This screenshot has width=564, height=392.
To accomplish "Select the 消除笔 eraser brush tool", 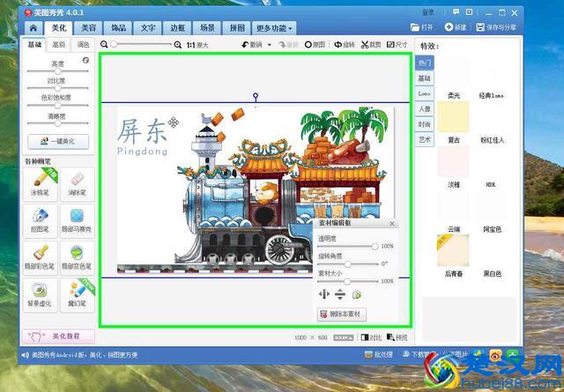I will 78,184.
